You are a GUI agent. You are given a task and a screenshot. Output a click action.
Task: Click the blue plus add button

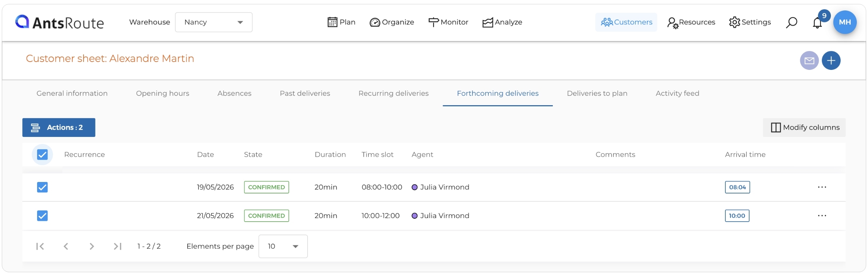point(831,61)
